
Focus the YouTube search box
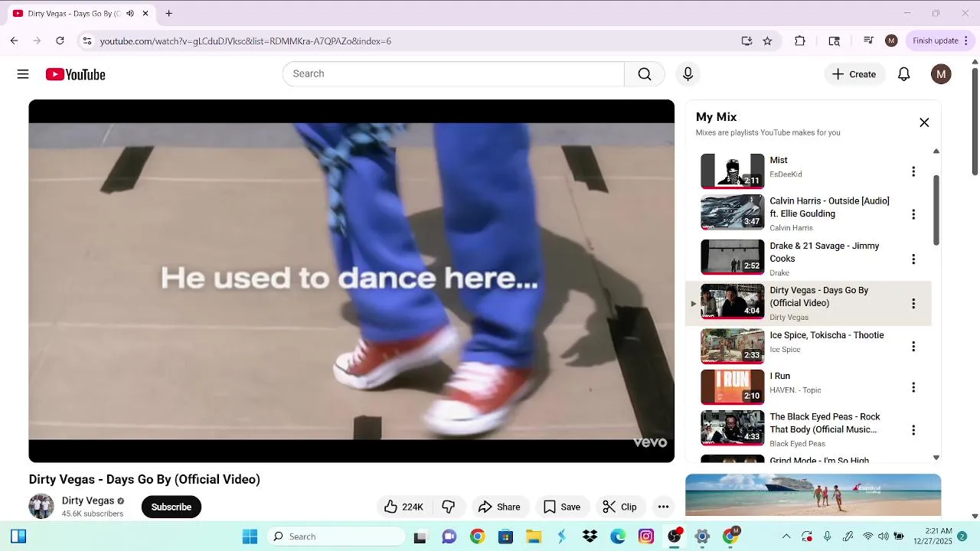pos(453,74)
